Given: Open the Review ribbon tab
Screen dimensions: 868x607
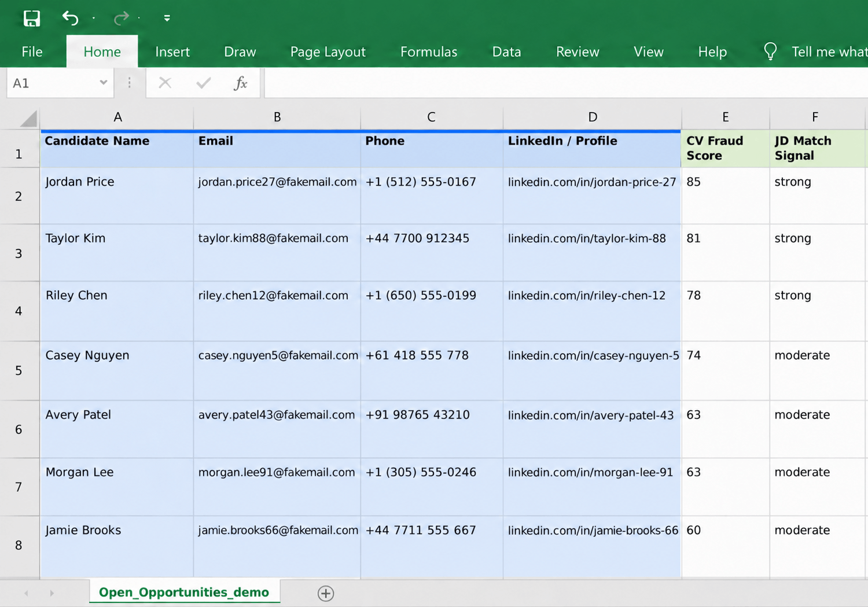Looking at the screenshot, I should pyautogui.click(x=578, y=51).
